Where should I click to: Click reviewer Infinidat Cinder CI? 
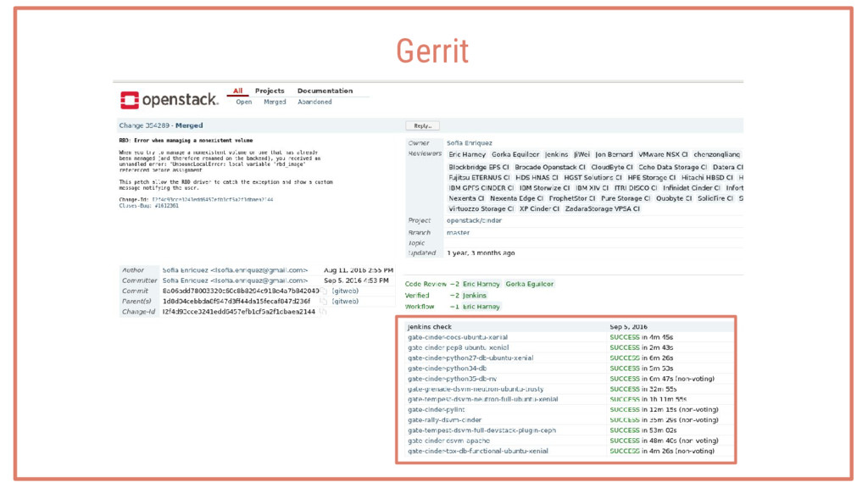click(x=692, y=188)
